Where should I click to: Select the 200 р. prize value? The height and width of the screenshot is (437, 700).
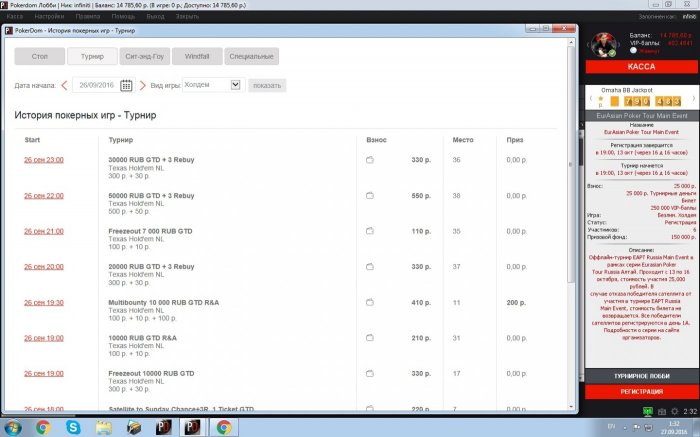coord(516,303)
